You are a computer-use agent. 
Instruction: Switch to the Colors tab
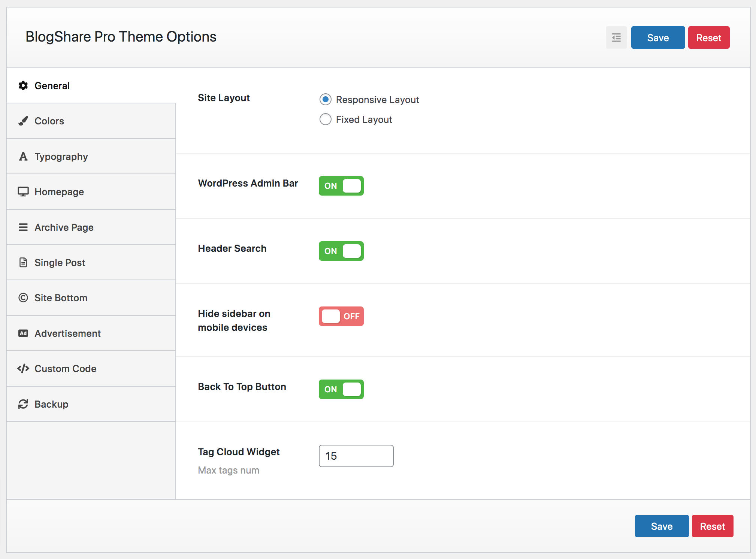pyautogui.click(x=49, y=121)
